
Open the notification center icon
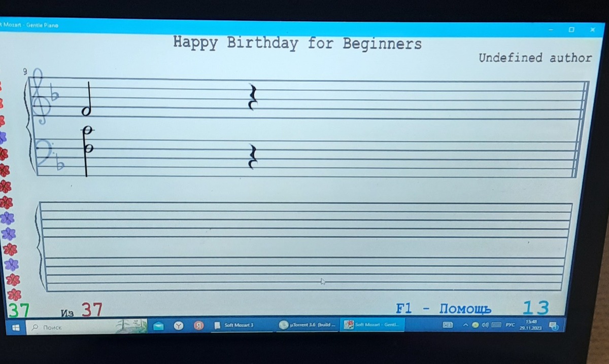(x=553, y=325)
